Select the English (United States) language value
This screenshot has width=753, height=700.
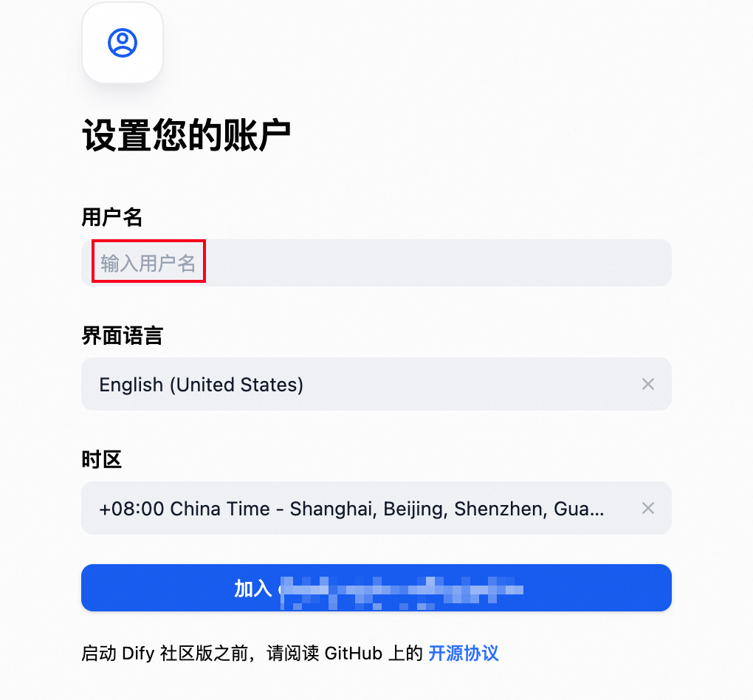[202, 385]
